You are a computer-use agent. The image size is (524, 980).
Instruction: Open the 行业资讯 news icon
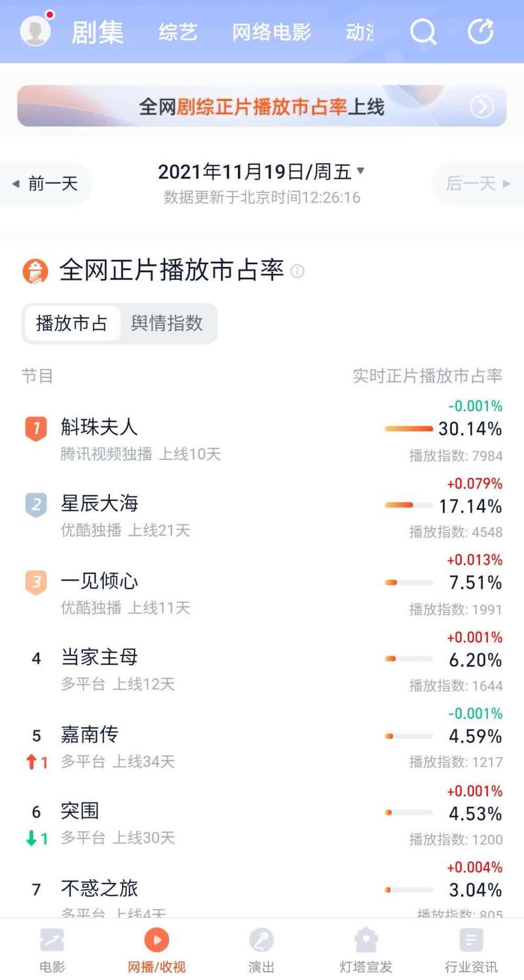pyautogui.click(x=471, y=941)
